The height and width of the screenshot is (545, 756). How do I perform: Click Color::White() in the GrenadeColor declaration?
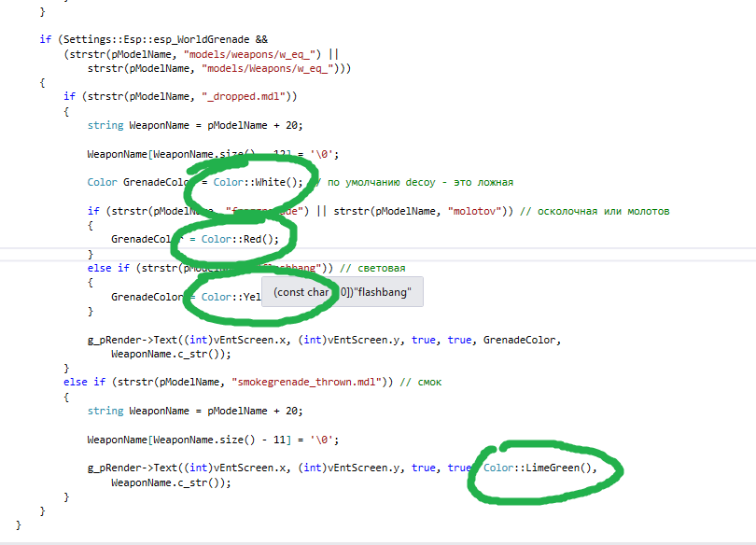258,182
